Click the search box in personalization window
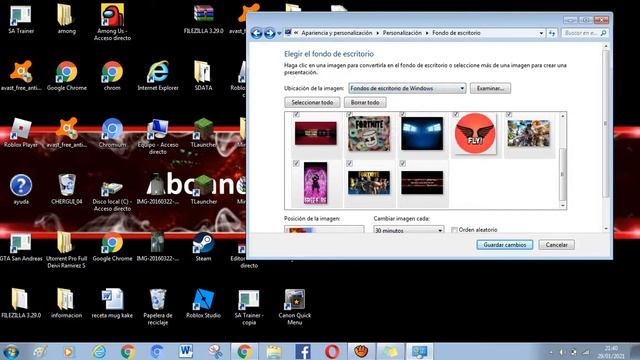The image size is (640, 360). [584, 33]
